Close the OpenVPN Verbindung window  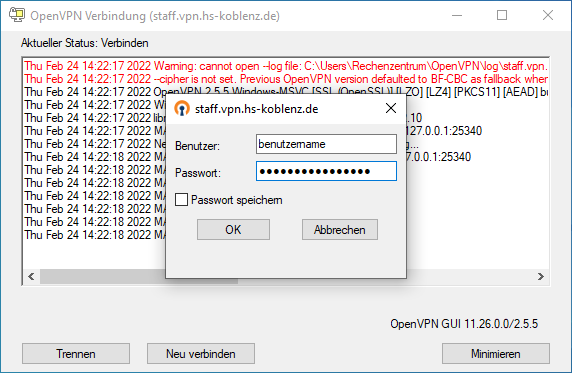tap(548, 15)
